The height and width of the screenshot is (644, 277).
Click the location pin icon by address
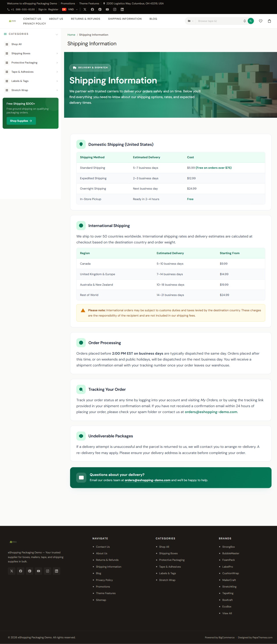[x=104, y=4]
